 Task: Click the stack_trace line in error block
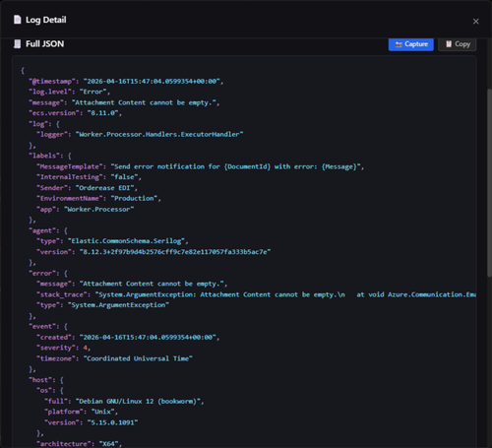click(257, 294)
